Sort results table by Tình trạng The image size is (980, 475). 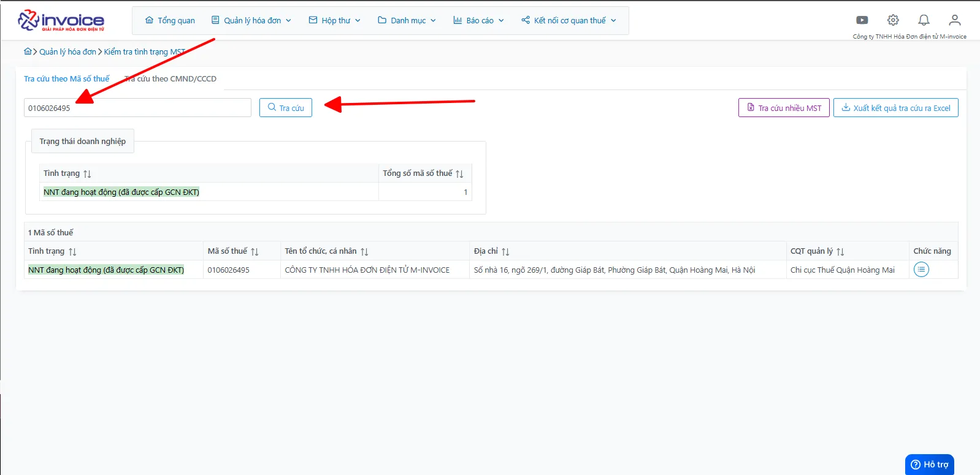pos(72,252)
